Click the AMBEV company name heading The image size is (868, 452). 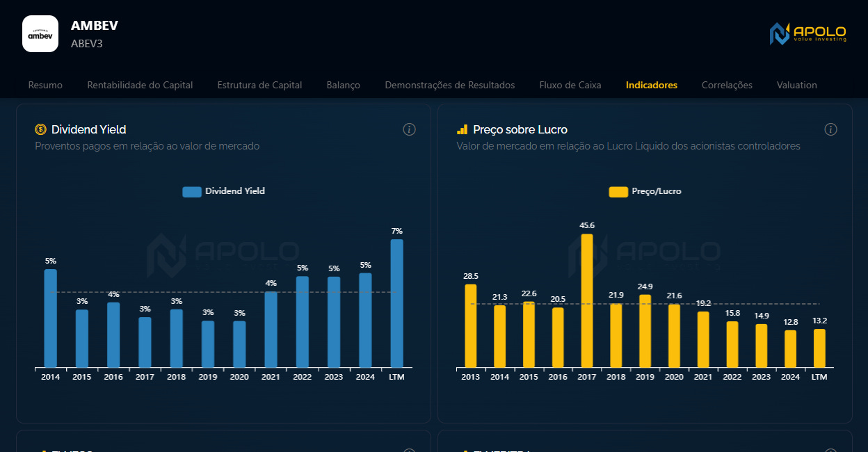tap(95, 26)
